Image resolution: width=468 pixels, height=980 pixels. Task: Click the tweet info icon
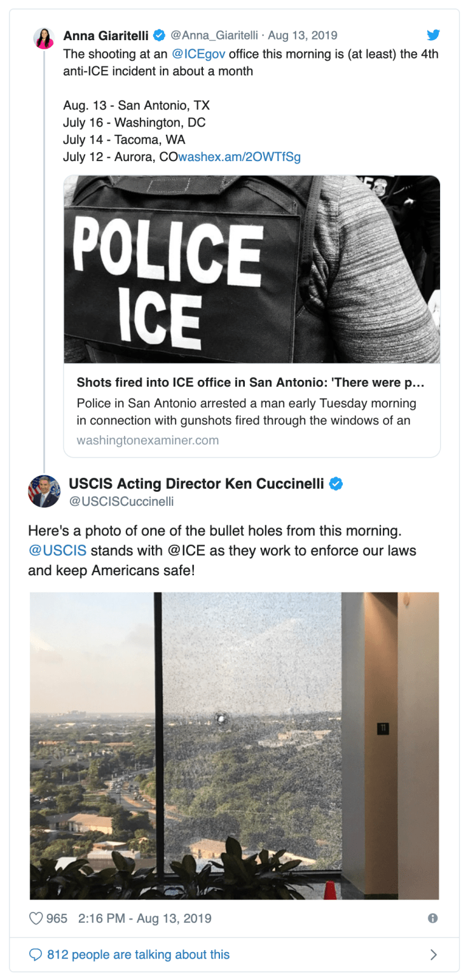tap(433, 918)
